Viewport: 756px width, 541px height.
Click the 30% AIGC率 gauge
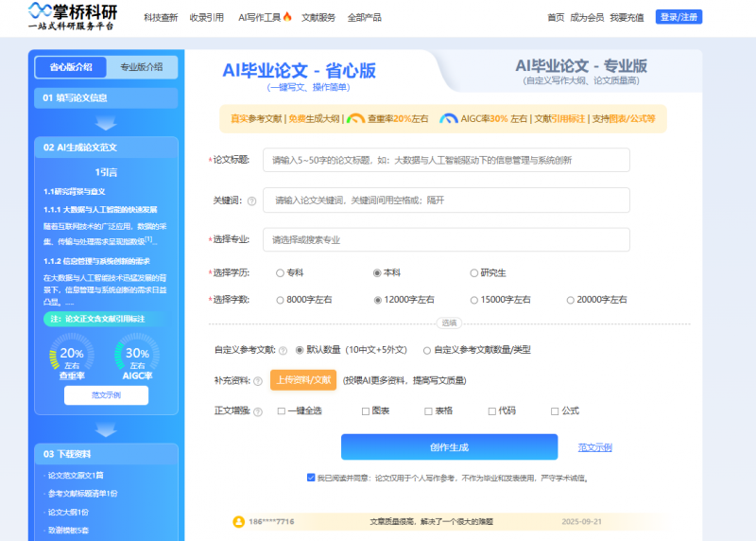coord(137,357)
